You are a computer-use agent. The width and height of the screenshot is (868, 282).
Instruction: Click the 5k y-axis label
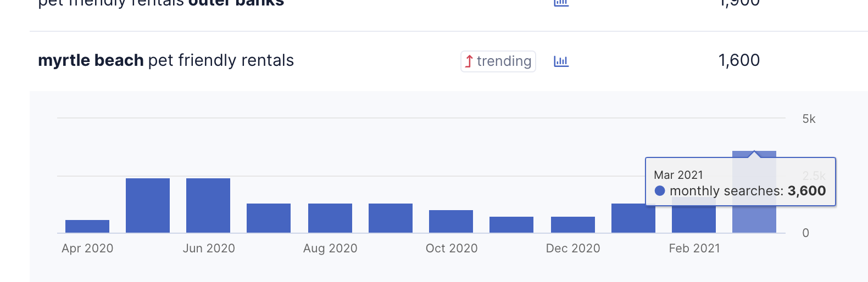809,119
